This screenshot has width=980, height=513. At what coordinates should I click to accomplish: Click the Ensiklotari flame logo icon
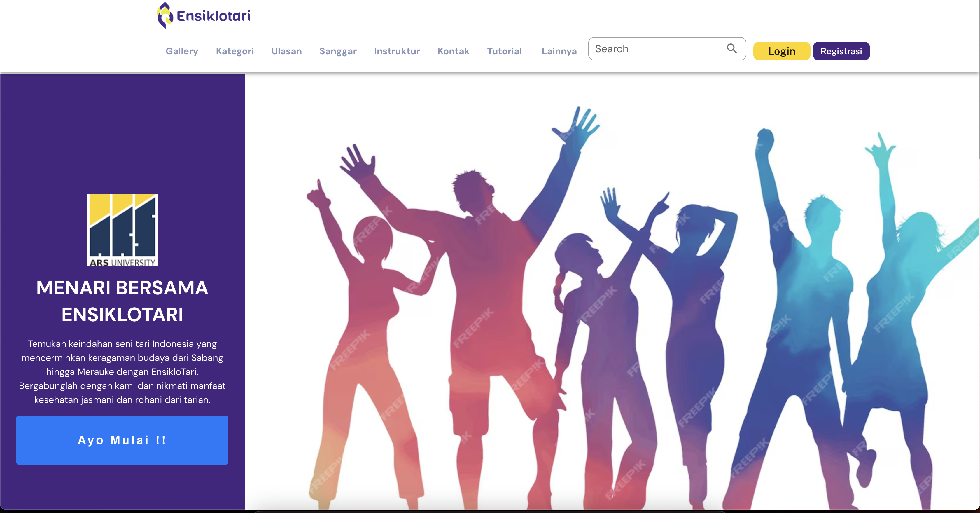(165, 15)
